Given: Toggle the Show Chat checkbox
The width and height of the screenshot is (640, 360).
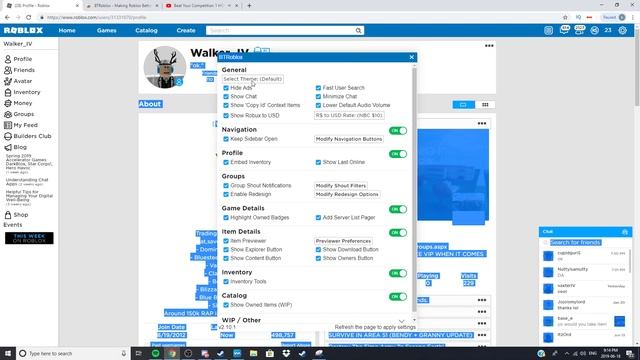Looking at the screenshot, I should 226,97.
